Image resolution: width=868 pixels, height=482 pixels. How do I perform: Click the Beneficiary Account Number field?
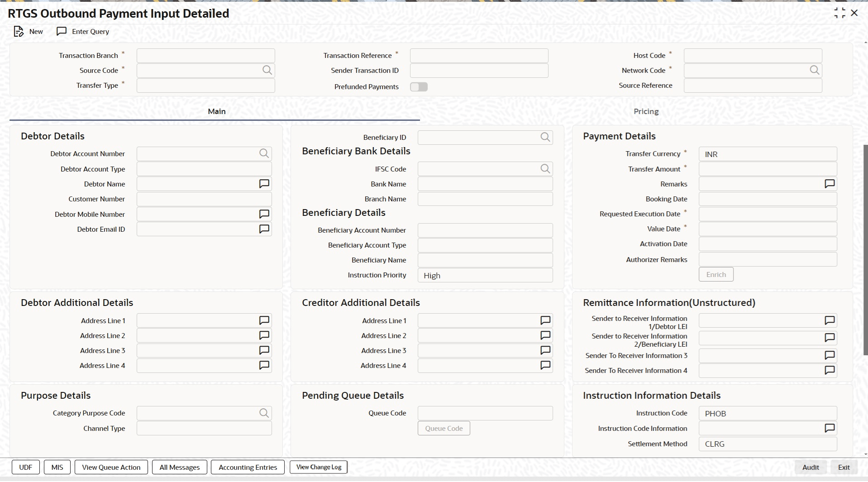tap(485, 230)
